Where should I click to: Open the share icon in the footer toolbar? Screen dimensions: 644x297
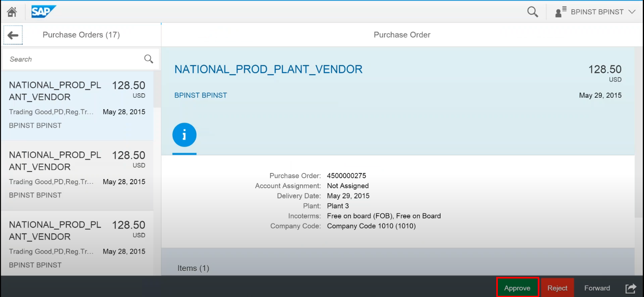630,288
